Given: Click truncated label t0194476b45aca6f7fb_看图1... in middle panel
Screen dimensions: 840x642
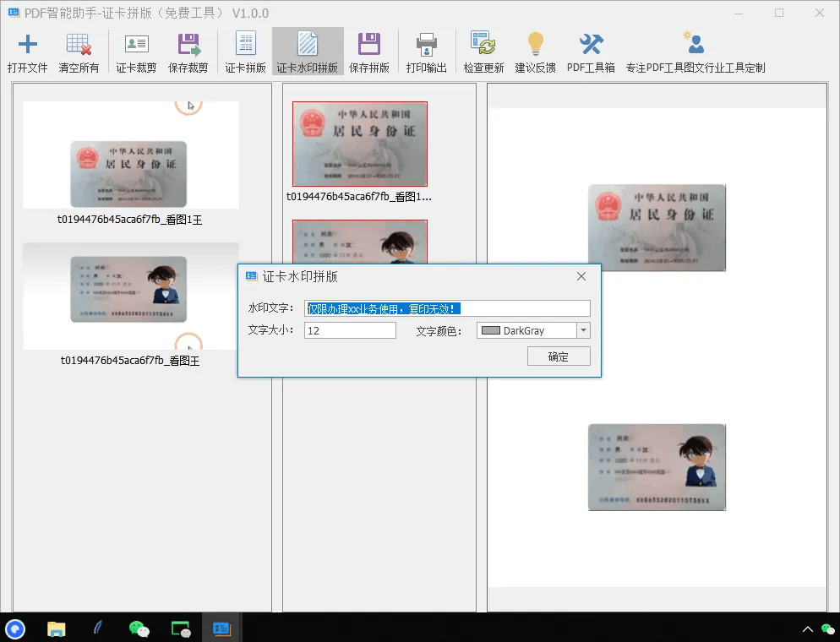Looking at the screenshot, I should [x=359, y=197].
